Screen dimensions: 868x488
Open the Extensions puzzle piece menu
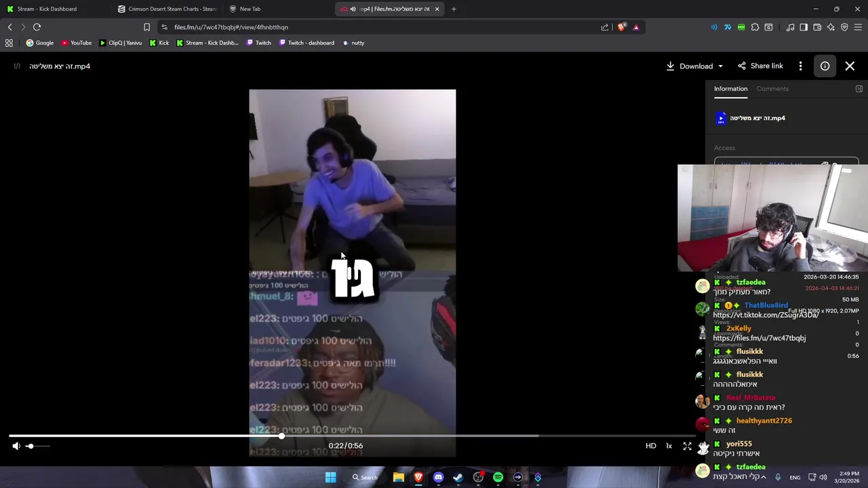coord(755,27)
